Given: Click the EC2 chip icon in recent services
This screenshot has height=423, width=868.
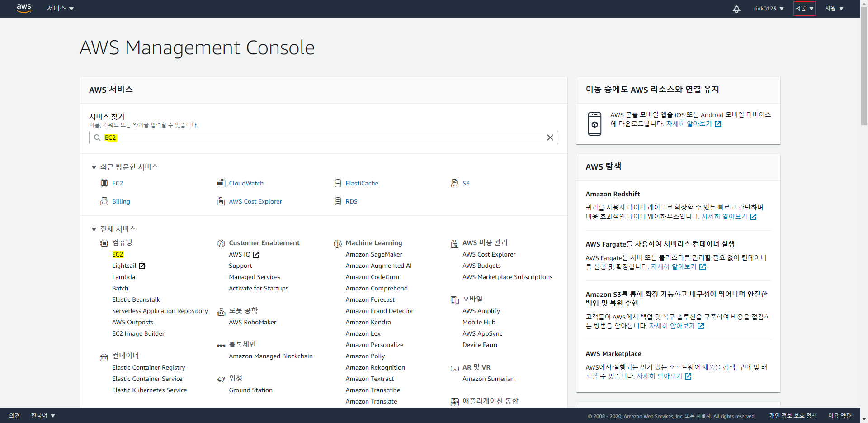Looking at the screenshot, I should (x=104, y=183).
